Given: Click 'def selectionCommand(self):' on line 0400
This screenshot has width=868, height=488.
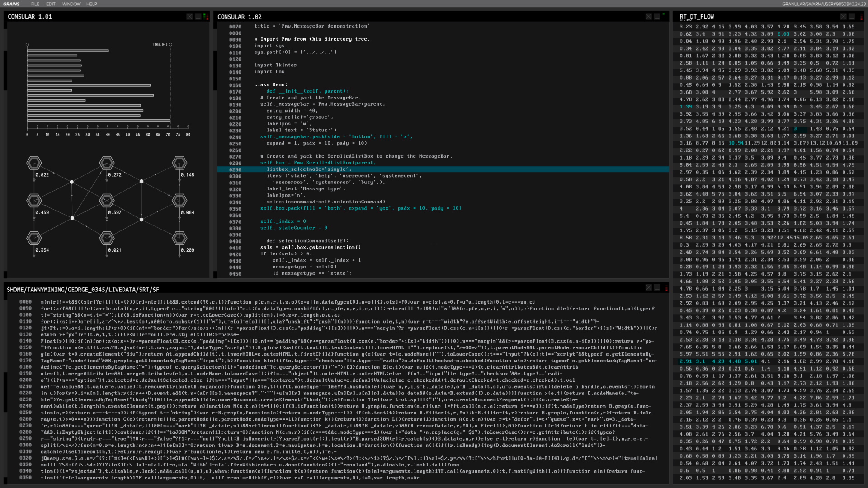Looking at the screenshot, I should point(307,241).
